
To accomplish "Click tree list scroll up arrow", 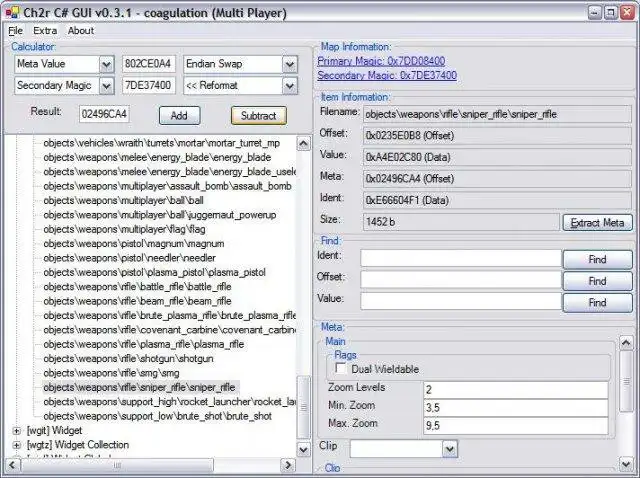I will pyautogui.click(x=303, y=143).
